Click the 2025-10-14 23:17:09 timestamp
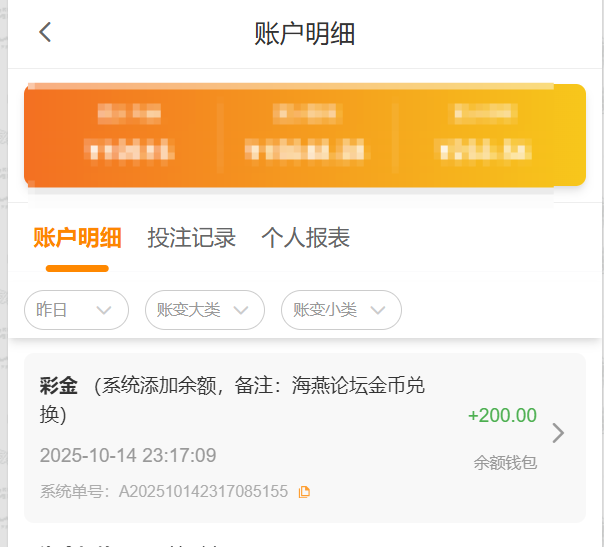The width and height of the screenshot is (604, 547). coord(128,456)
